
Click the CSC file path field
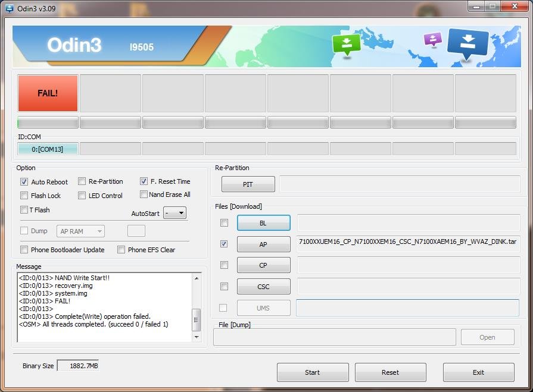409,287
